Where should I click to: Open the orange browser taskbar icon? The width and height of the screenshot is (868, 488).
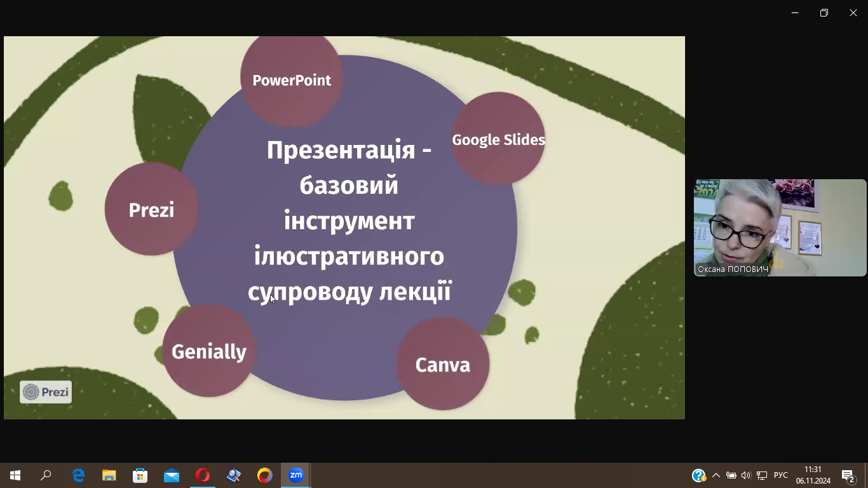(264, 475)
